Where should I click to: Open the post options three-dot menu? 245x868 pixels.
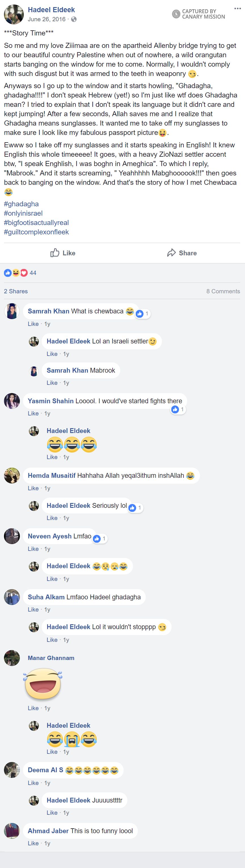(x=237, y=9)
